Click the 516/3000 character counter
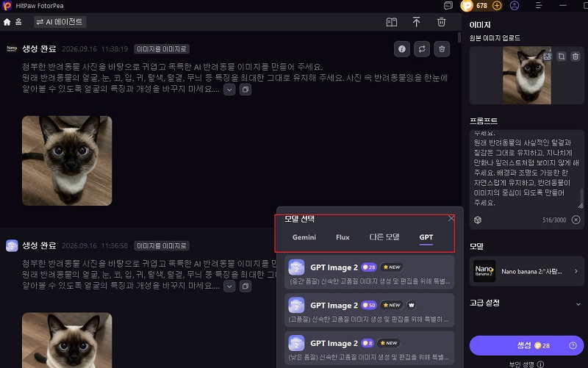The width and height of the screenshot is (588, 368). click(x=554, y=220)
